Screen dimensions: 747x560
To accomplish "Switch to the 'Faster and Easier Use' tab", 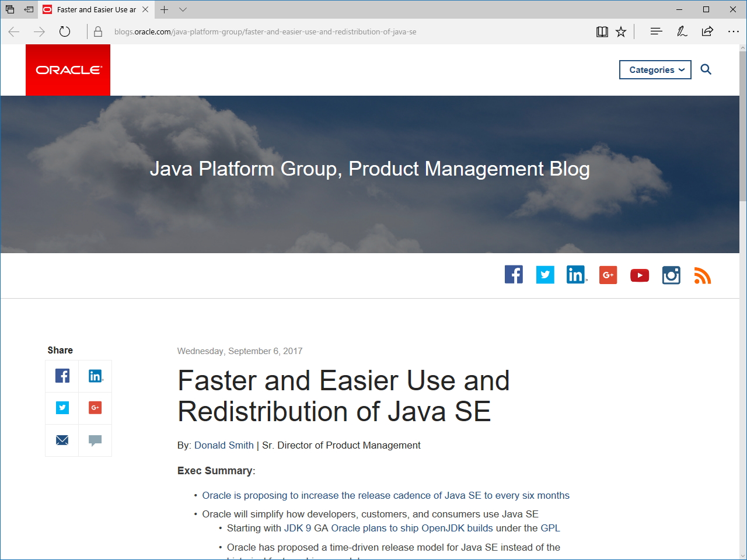I will [x=93, y=9].
